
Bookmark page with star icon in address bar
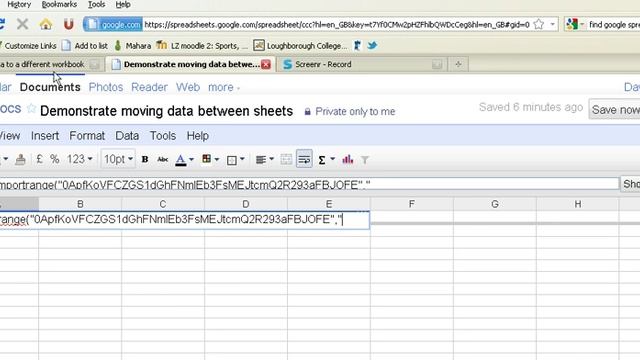click(x=539, y=24)
